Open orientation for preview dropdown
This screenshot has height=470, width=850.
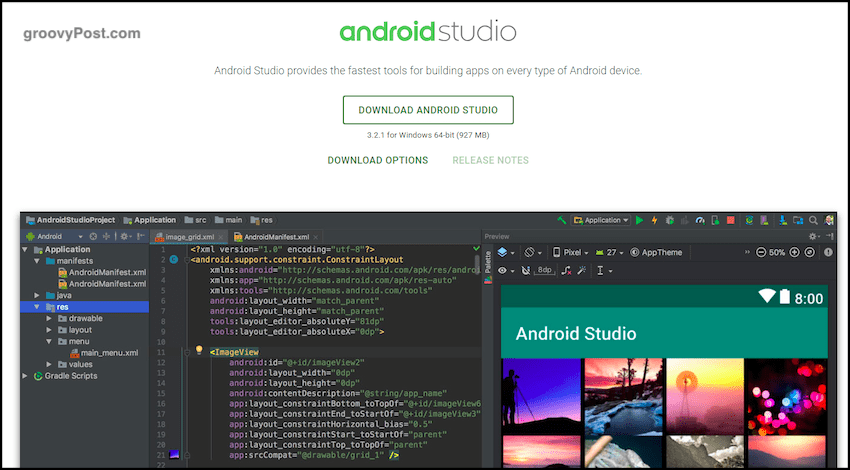tap(534, 253)
